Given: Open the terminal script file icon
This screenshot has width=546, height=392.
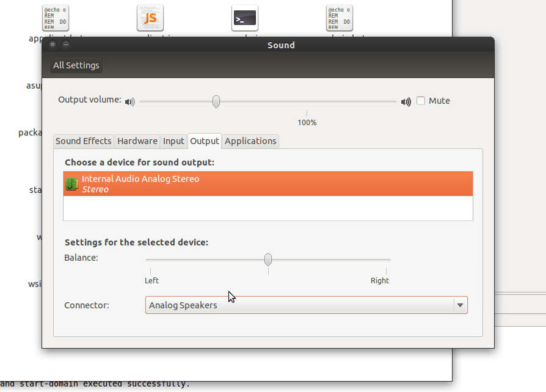Looking at the screenshot, I should pyautogui.click(x=244, y=18).
